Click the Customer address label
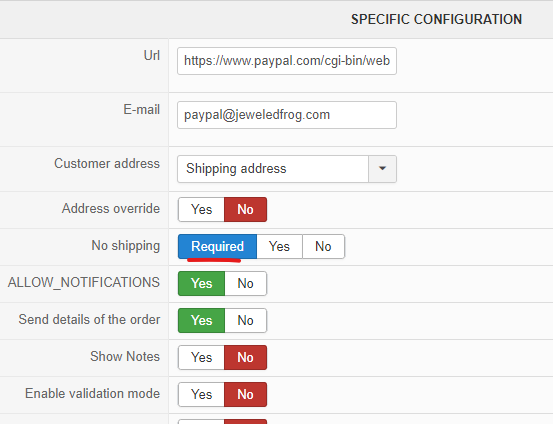Screen dimensions: 553x424 [107, 164]
